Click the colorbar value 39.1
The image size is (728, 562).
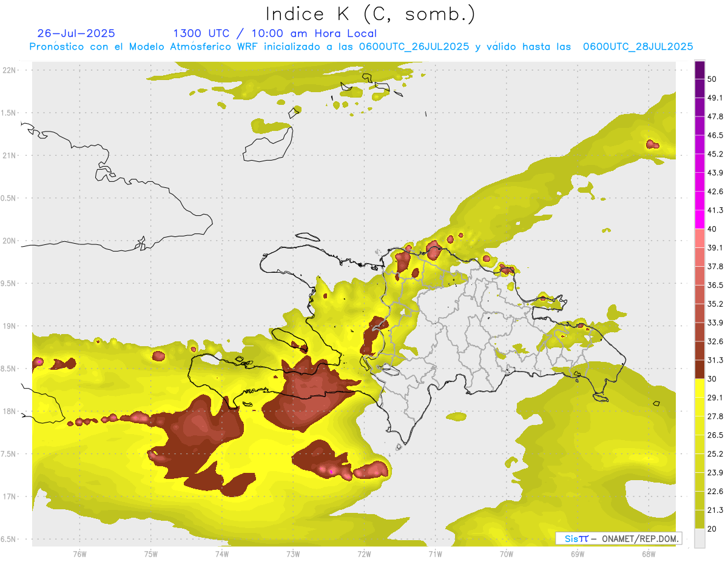[x=715, y=247]
